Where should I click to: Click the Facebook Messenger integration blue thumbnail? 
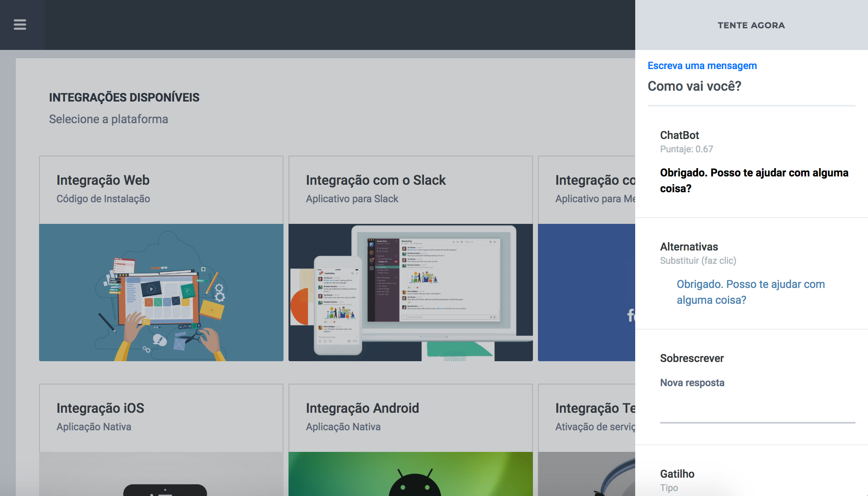coord(587,293)
